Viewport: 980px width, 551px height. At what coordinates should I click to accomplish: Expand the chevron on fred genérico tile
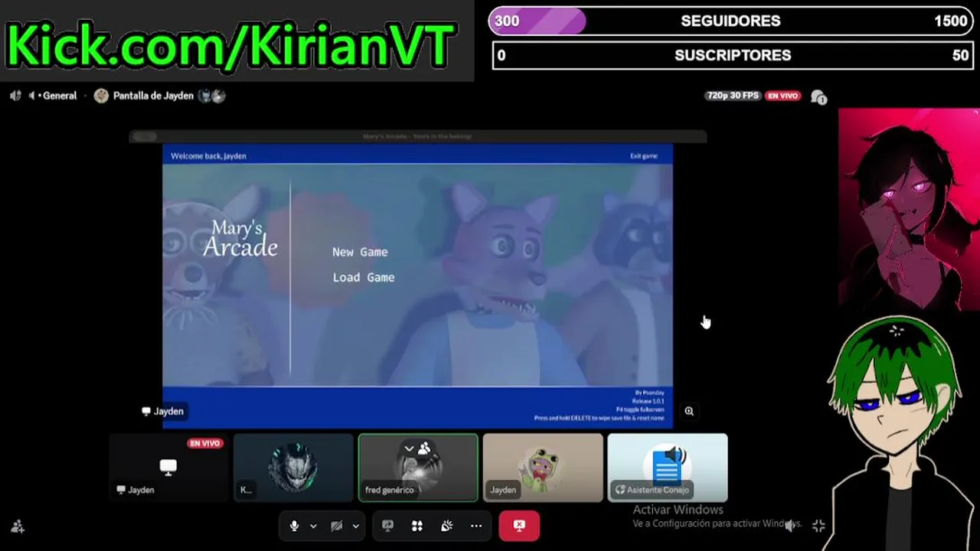tap(409, 448)
